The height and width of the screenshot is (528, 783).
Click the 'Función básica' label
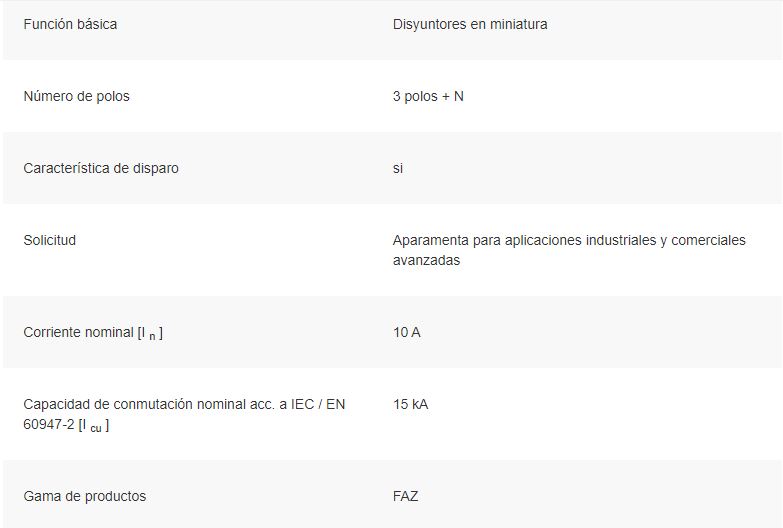[x=70, y=24]
